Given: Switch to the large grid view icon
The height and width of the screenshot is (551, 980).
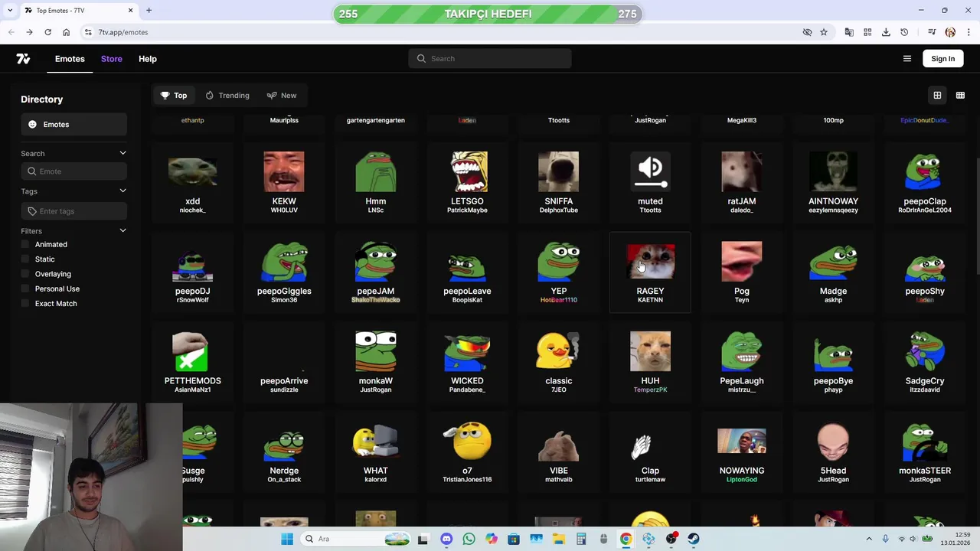Looking at the screenshot, I should point(937,96).
